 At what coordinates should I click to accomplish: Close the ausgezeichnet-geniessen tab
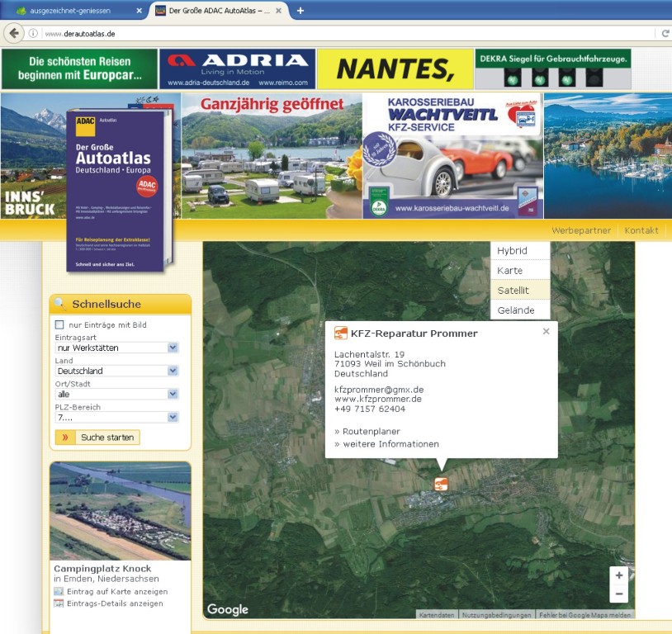pos(139,11)
